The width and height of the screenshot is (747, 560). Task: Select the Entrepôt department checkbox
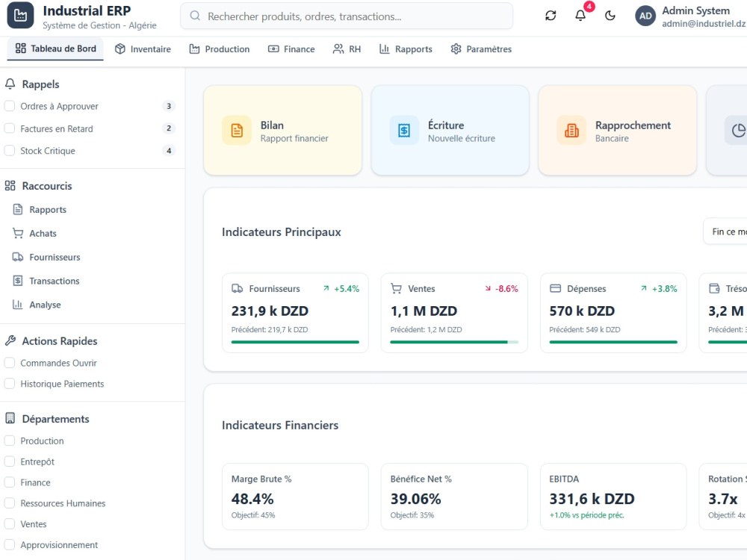coord(10,461)
